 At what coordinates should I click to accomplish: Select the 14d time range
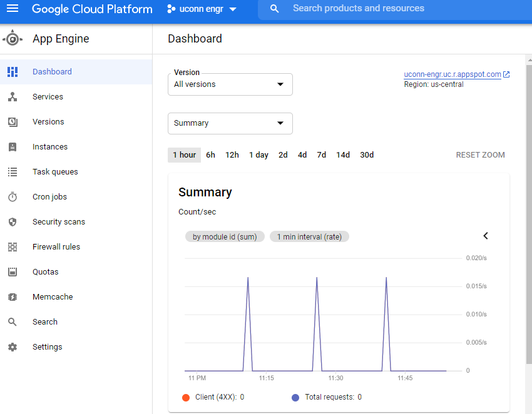(x=343, y=155)
